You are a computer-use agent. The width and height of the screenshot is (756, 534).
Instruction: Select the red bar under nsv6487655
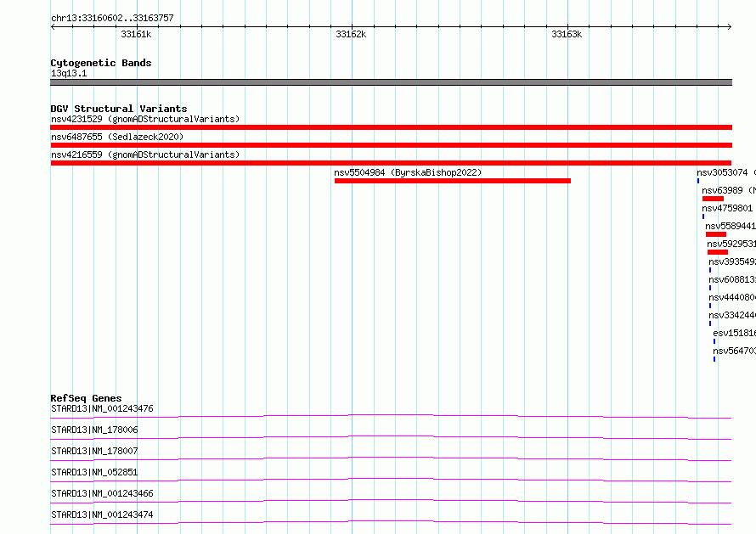[x=391, y=145]
